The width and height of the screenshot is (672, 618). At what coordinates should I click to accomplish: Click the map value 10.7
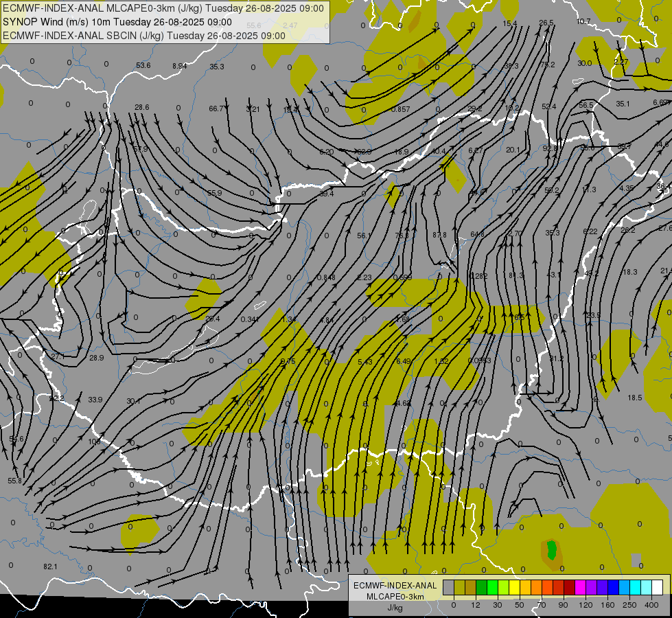[x=583, y=21]
